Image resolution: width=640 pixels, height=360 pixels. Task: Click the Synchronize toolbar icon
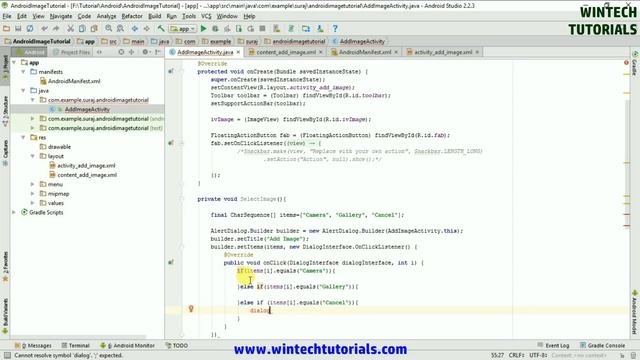point(30,29)
